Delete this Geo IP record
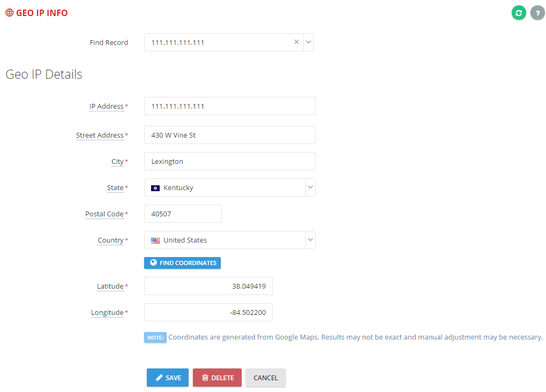 [x=216, y=378]
